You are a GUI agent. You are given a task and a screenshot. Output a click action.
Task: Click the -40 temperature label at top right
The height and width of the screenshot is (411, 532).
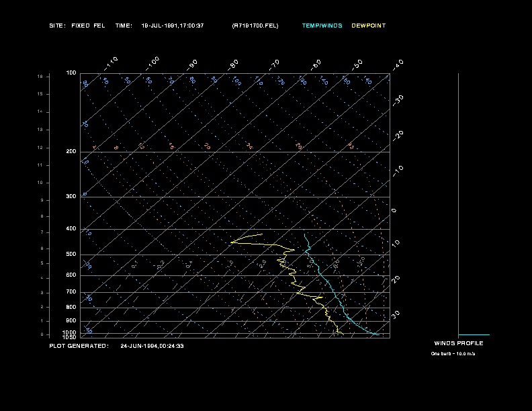(x=398, y=65)
